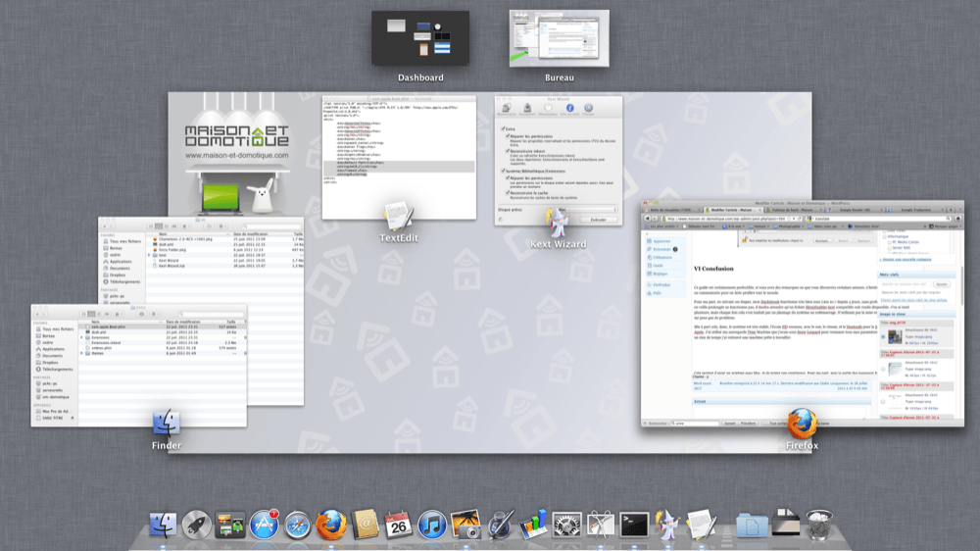Click the Ajouter button beside Mots-clefs
The width and height of the screenshot is (980, 551).
tap(941, 284)
